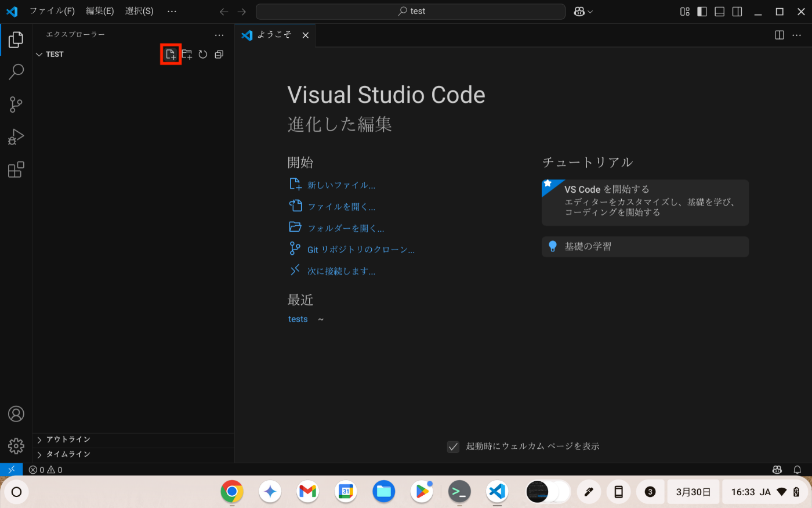Toggle the primary side bar visibility
The height and width of the screenshot is (508, 812).
point(702,12)
